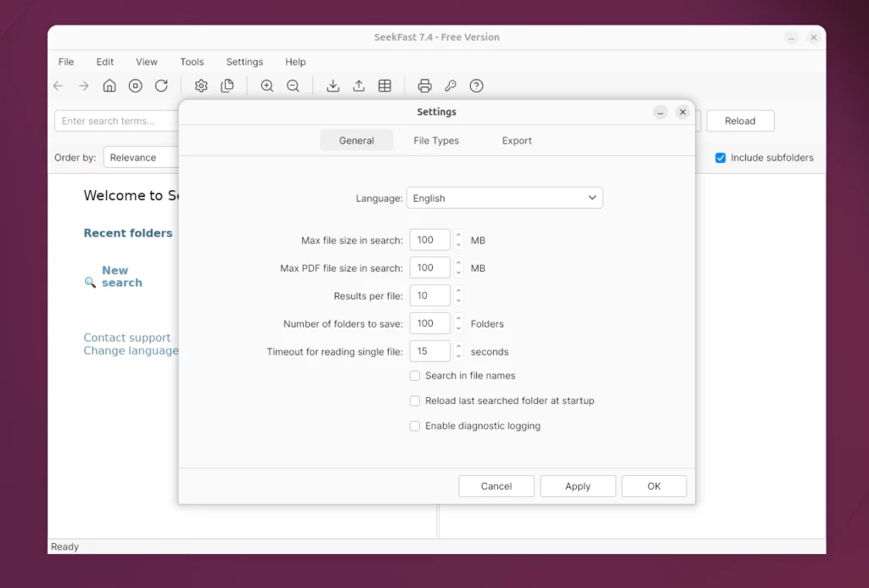The width and height of the screenshot is (869, 588).
Task: Click the back arrow toolbar icon
Action: (x=59, y=86)
